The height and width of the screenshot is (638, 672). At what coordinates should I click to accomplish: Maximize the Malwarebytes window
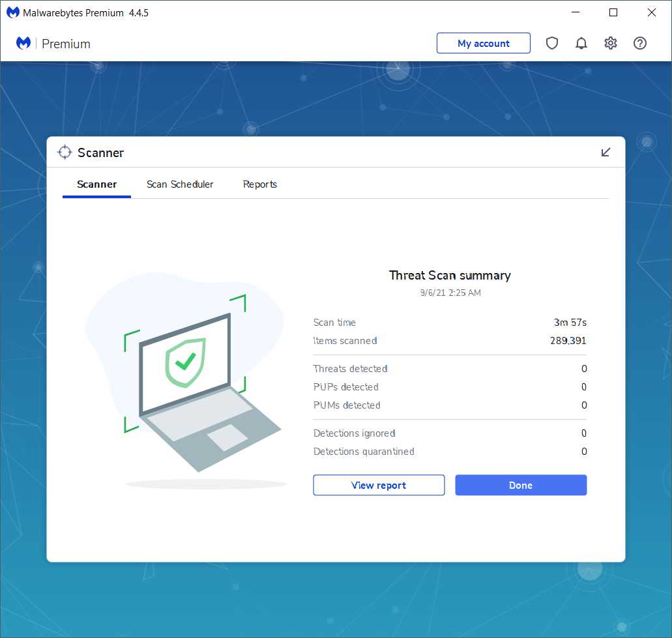[x=613, y=12]
